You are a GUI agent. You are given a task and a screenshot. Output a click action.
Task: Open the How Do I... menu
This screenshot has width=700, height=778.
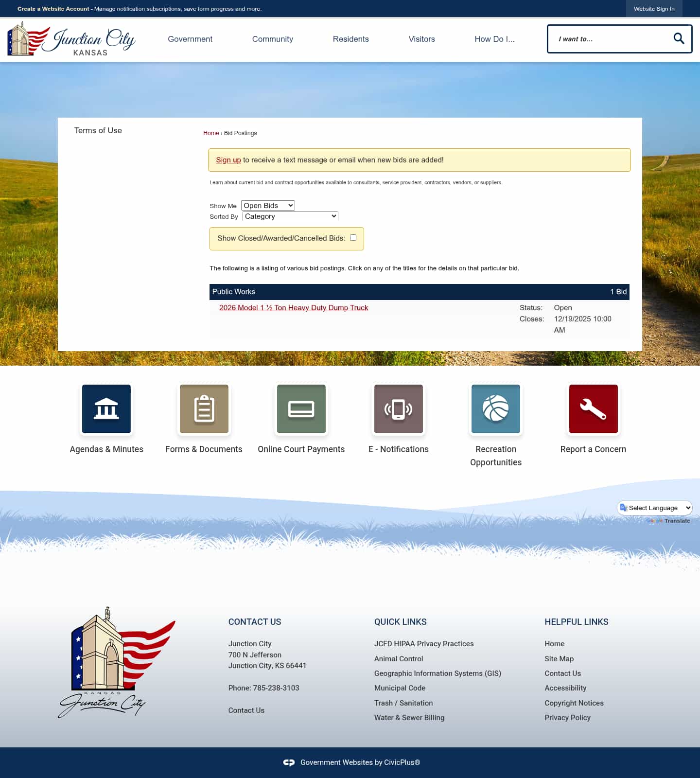tap(494, 39)
